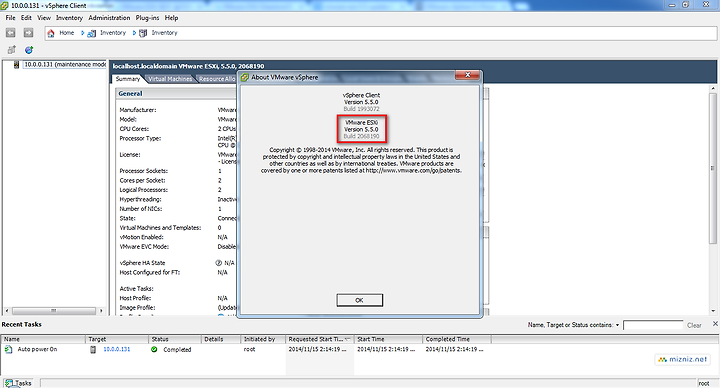Click Requested Start Time sort arrow header
Image resolution: width=720 pixels, height=388 pixels.
(x=348, y=339)
